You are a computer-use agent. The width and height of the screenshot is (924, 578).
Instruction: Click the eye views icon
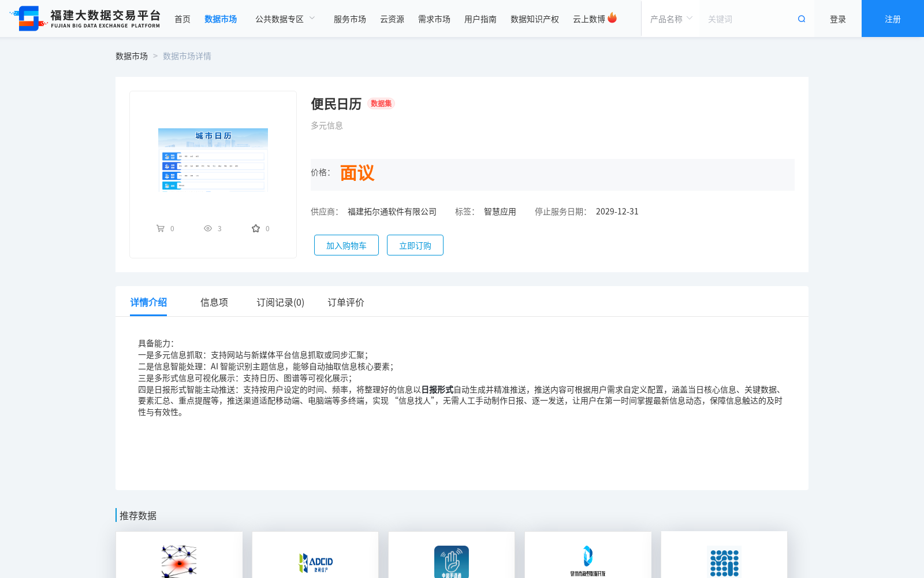pyautogui.click(x=208, y=228)
